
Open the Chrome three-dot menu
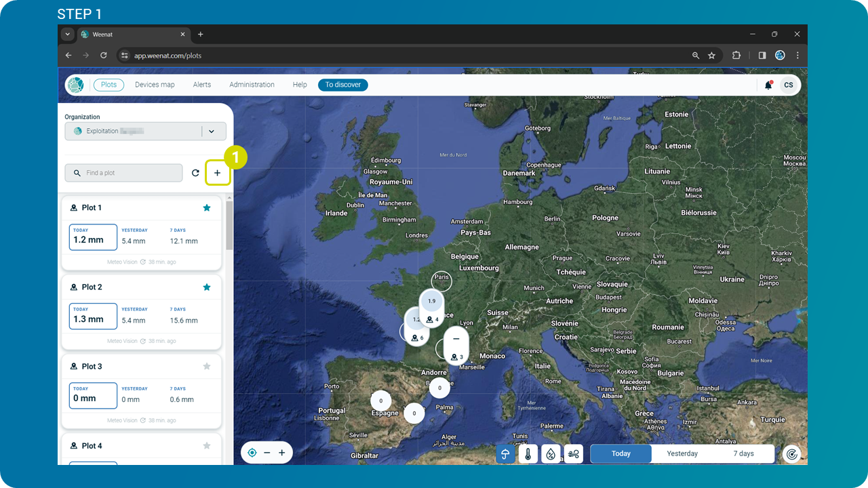click(x=797, y=56)
